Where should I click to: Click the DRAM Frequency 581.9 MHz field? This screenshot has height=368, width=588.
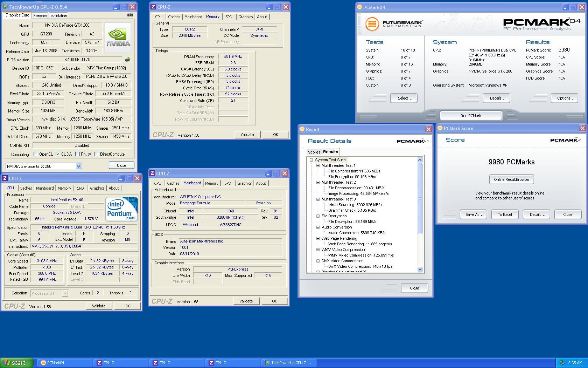click(x=233, y=56)
